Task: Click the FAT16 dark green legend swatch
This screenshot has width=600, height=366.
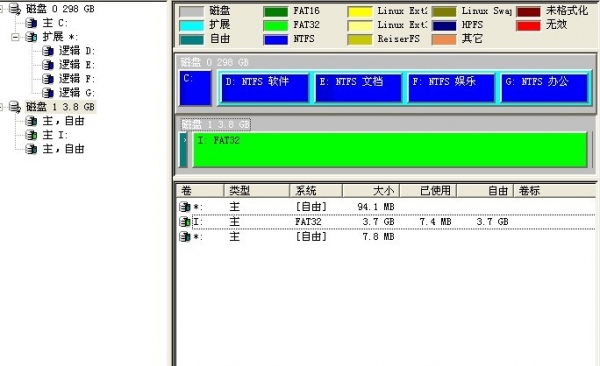Action: click(x=276, y=11)
